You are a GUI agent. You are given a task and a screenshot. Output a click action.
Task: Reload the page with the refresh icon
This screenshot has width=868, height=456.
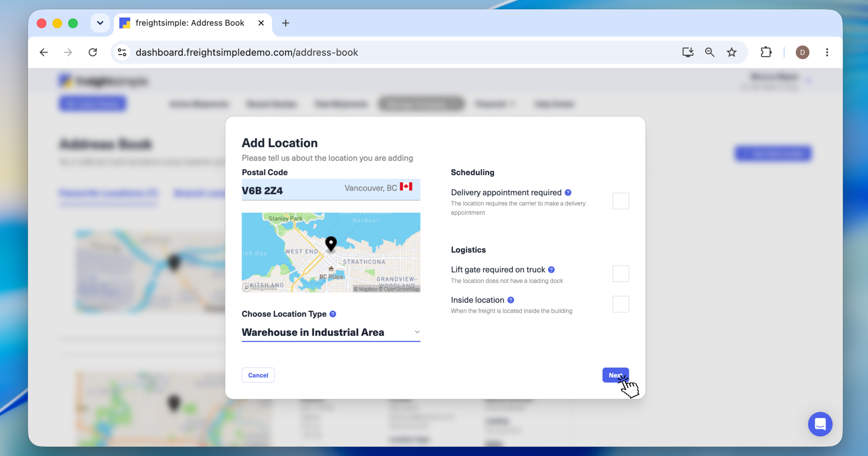point(93,52)
